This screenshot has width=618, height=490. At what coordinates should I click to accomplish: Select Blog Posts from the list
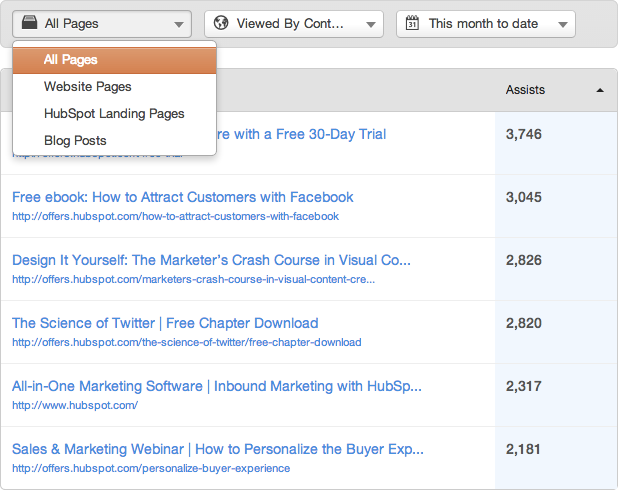coord(75,141)
